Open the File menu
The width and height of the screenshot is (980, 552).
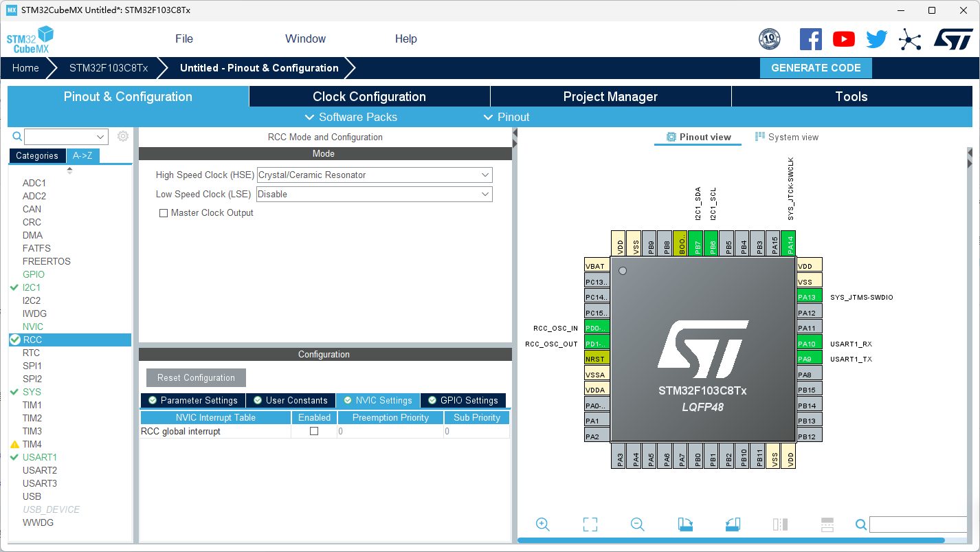click(x=184, y=39)
